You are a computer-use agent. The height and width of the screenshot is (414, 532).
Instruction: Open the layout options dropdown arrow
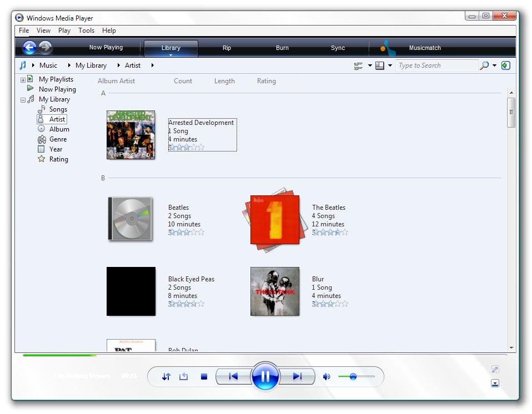click(370, 65)
